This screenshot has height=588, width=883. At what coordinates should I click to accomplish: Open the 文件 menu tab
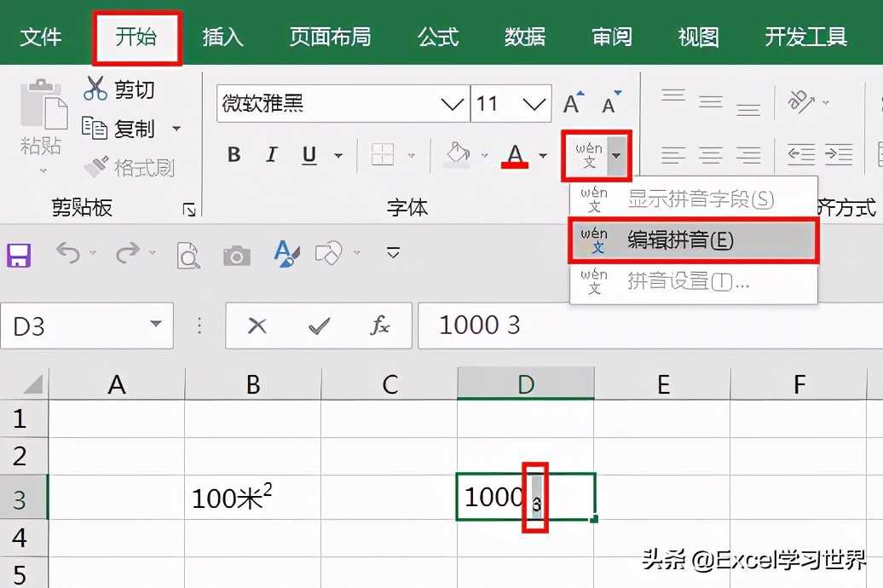[x=41, y=37]
